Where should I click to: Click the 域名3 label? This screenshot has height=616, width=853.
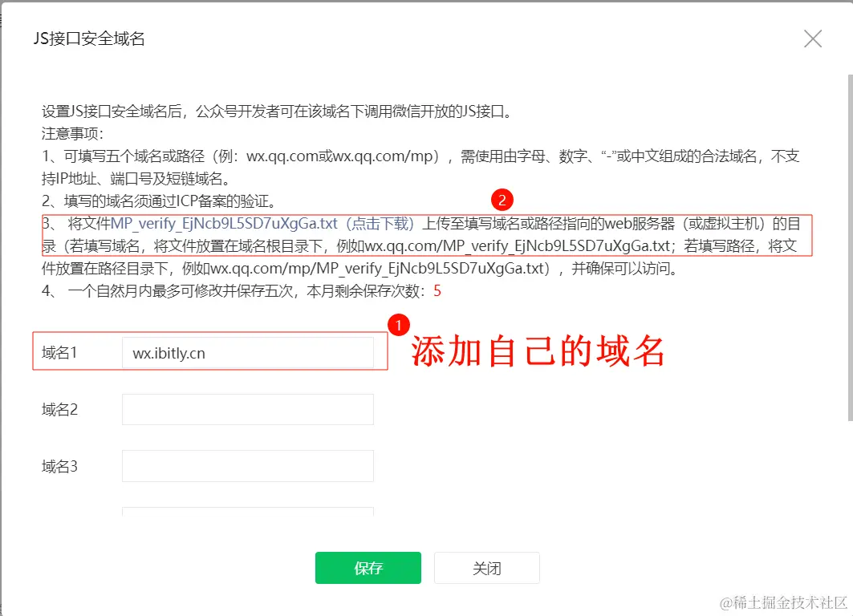tap(60, 467)
